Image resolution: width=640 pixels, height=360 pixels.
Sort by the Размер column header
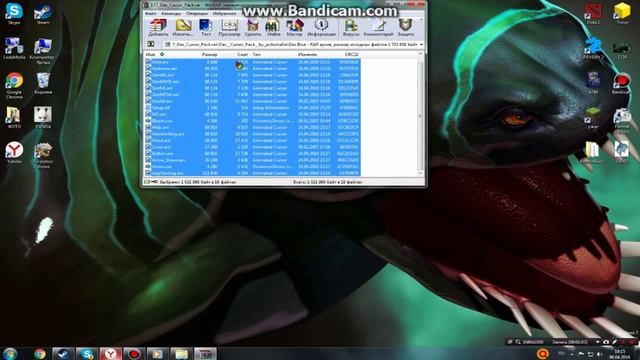(209, 54)
